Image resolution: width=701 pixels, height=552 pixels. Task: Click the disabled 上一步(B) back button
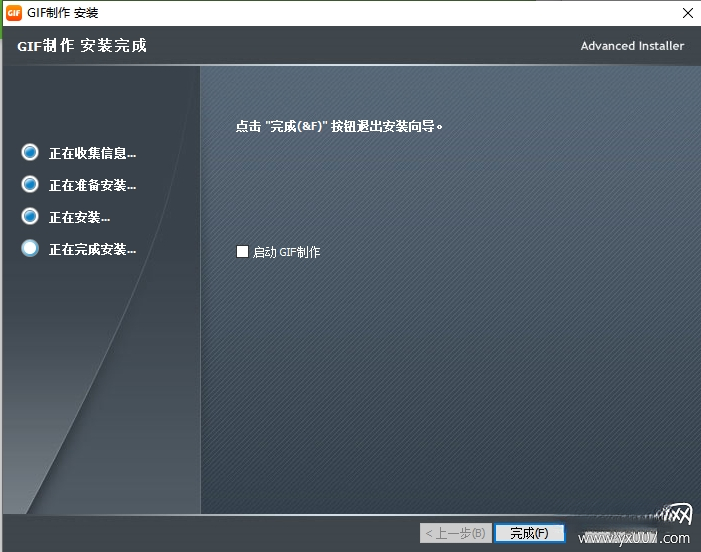point(456,533)
